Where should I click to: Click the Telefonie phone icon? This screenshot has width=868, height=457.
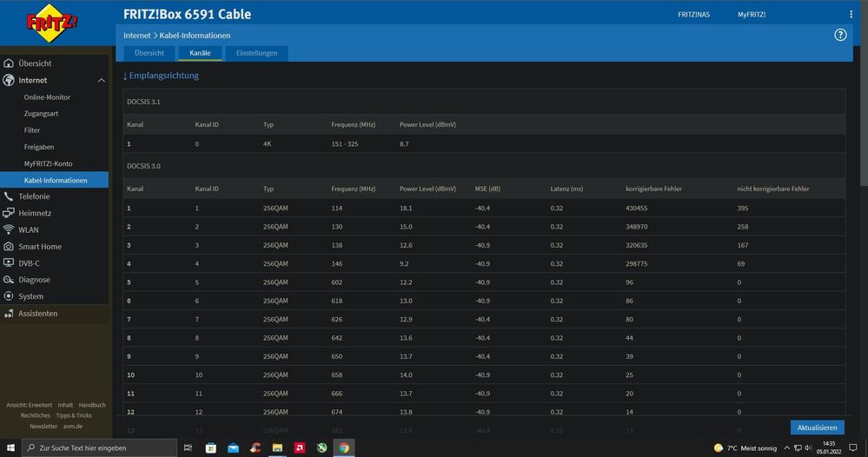(x=9, y=196)
